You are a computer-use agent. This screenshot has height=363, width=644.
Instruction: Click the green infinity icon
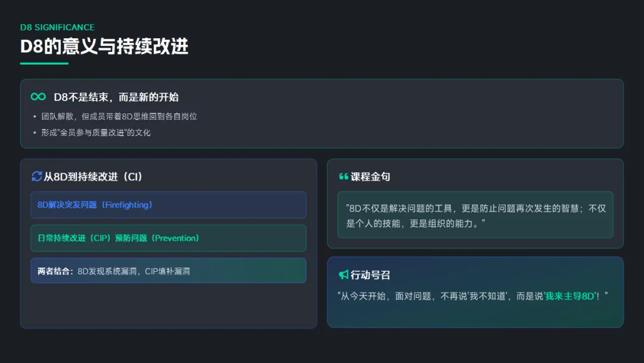38,97
